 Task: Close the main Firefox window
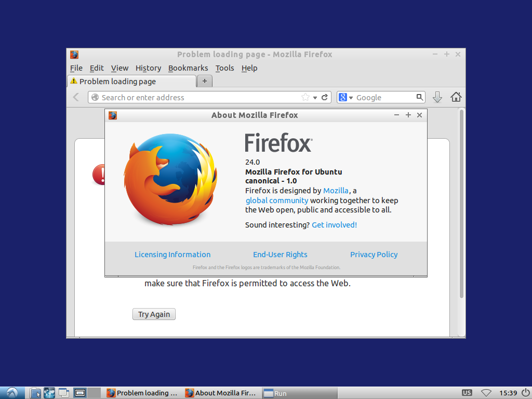(x=458, y=54)
